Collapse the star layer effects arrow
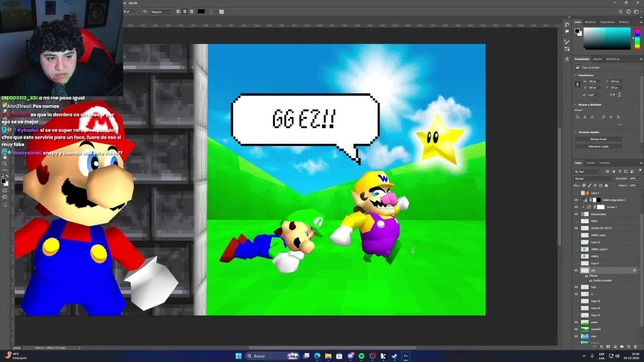This screenshot has width=644, height=362. [638, 270]
